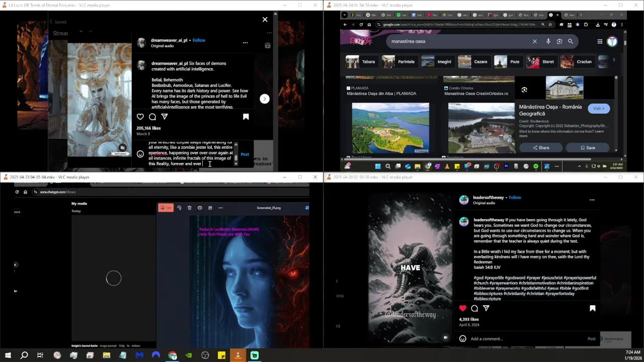Rotate the screenshot with rotate icon
644x362 pixels.
[179, 208]
